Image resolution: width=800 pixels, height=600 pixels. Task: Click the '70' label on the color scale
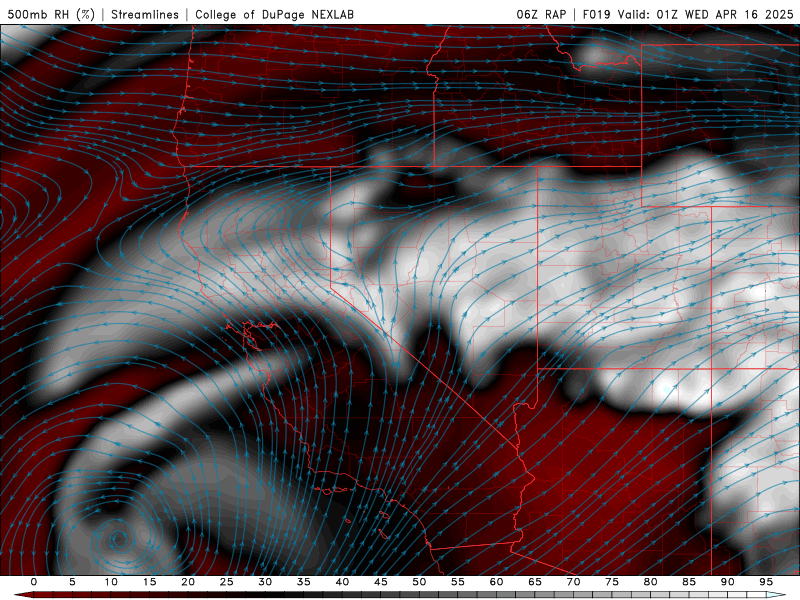click(x=573, y=582)
